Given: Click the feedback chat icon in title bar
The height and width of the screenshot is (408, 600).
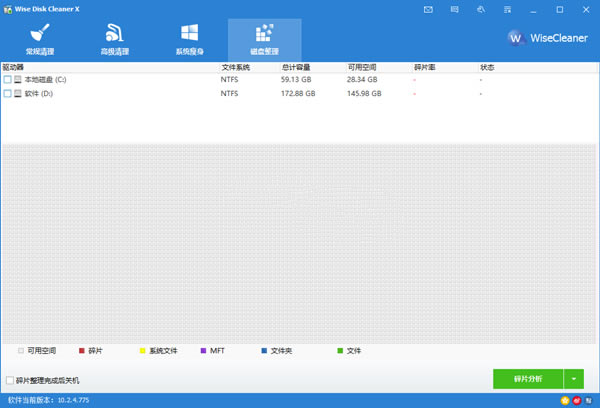Looking at the screenshot, I should pyautogui.click(x=455, y=10).
